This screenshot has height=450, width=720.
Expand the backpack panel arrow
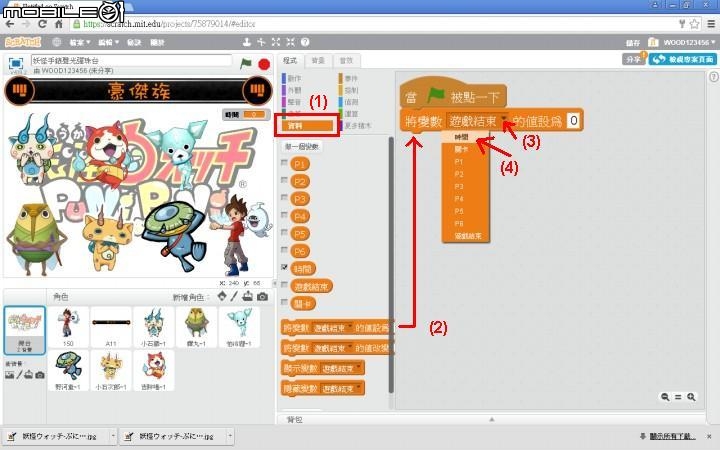click(x=492, y=419)
